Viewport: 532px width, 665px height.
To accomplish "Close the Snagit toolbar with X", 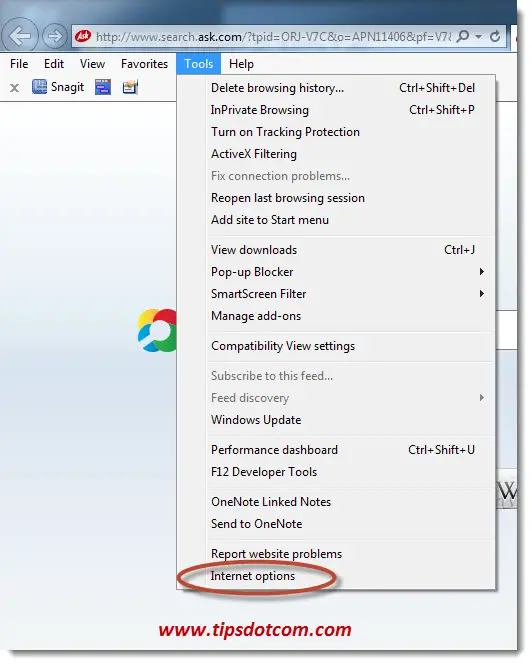I will tap(14, 88).
